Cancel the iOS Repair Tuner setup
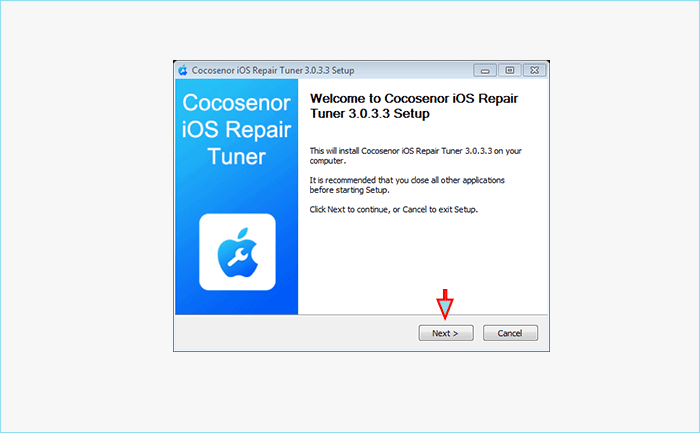 click(510, 333)
